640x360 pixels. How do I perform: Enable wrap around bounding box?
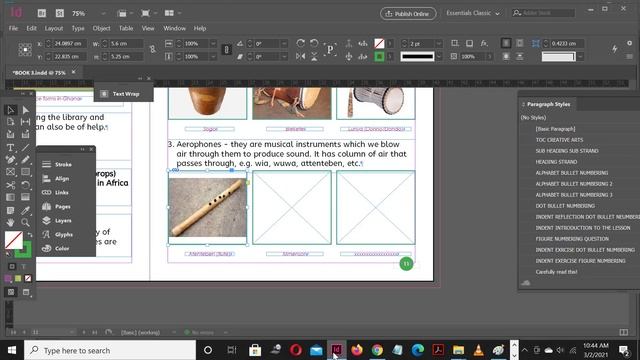click(x=520, y=43)
